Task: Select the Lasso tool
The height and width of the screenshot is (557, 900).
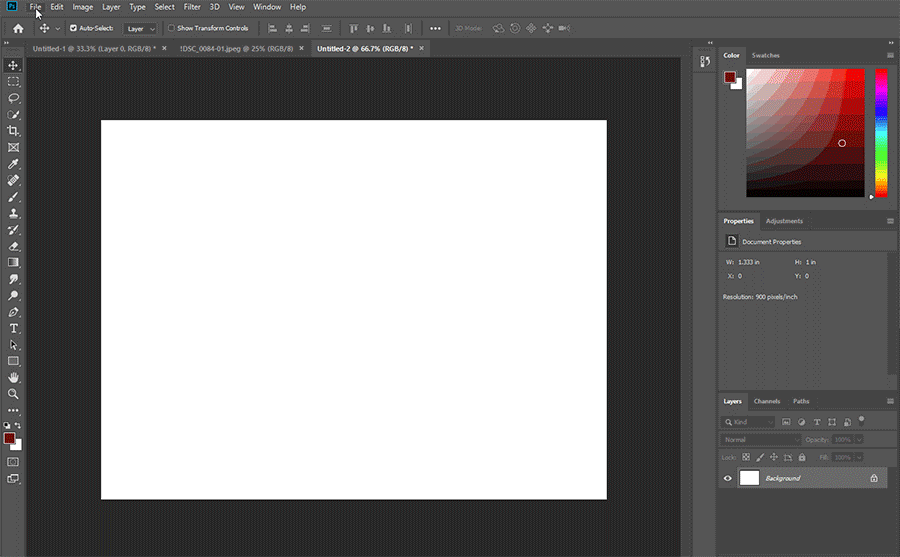Action: coord(13,98)
